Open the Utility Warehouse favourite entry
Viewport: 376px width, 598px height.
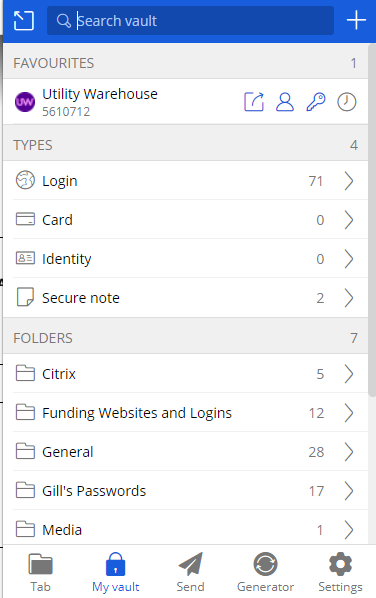(x=122, y=102)
